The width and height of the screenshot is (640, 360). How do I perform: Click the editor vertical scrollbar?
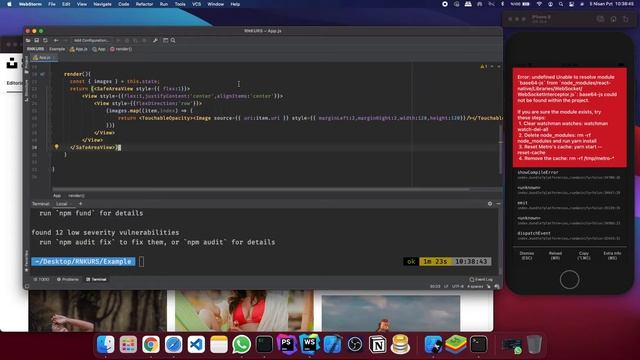click(500, 149)
